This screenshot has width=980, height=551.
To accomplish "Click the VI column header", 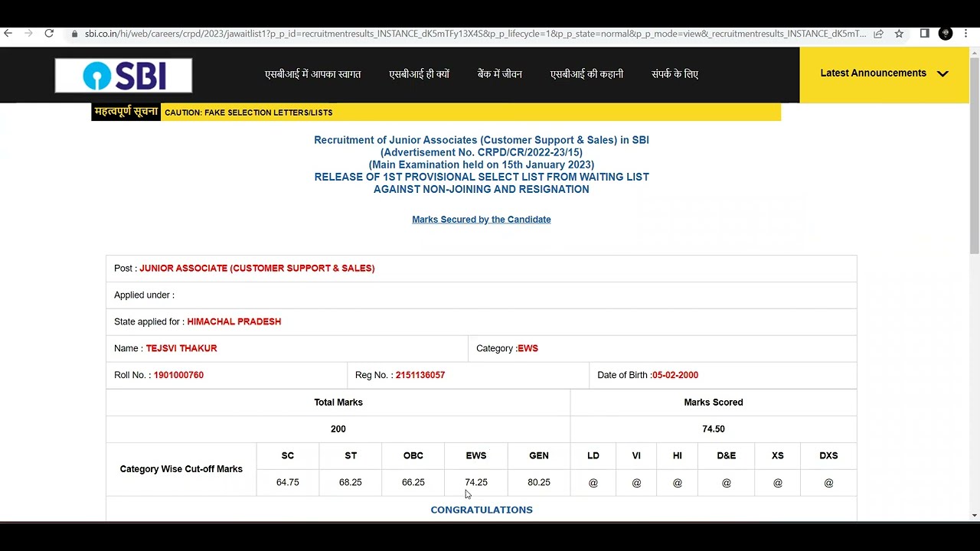I will pyautogui.click(x=636, y=456).
